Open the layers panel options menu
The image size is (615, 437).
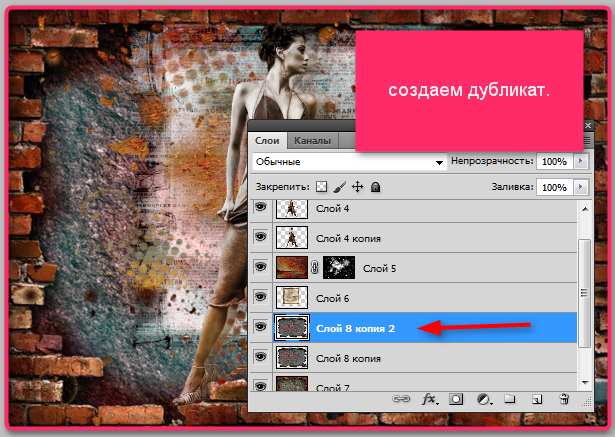point(588,140)
